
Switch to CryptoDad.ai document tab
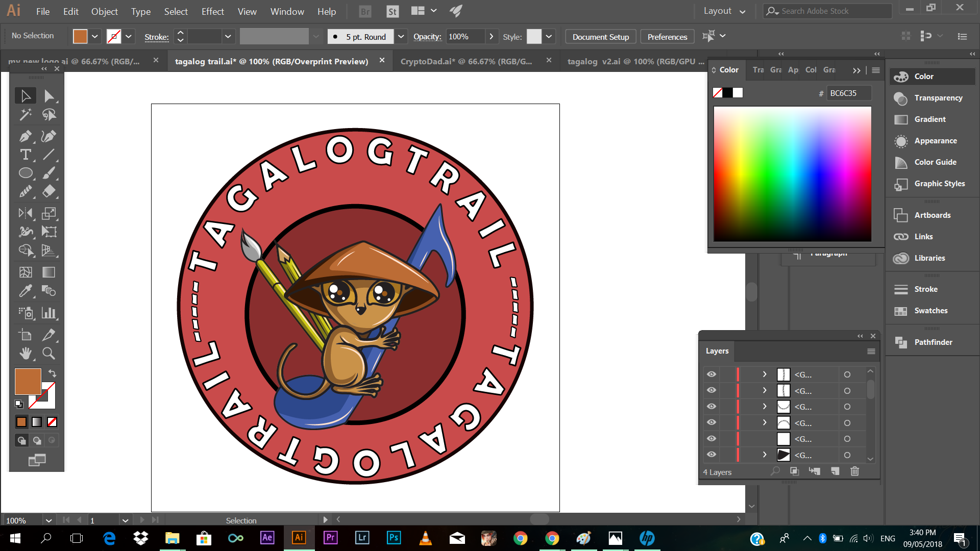point(466,61)
